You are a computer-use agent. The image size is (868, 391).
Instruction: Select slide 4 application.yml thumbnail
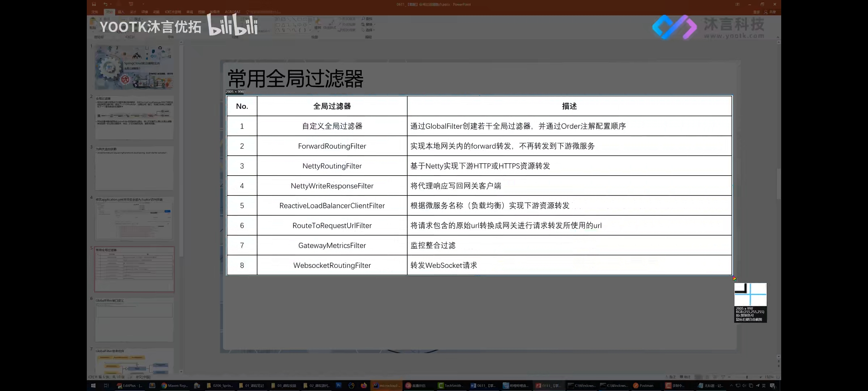click(134, 219)
